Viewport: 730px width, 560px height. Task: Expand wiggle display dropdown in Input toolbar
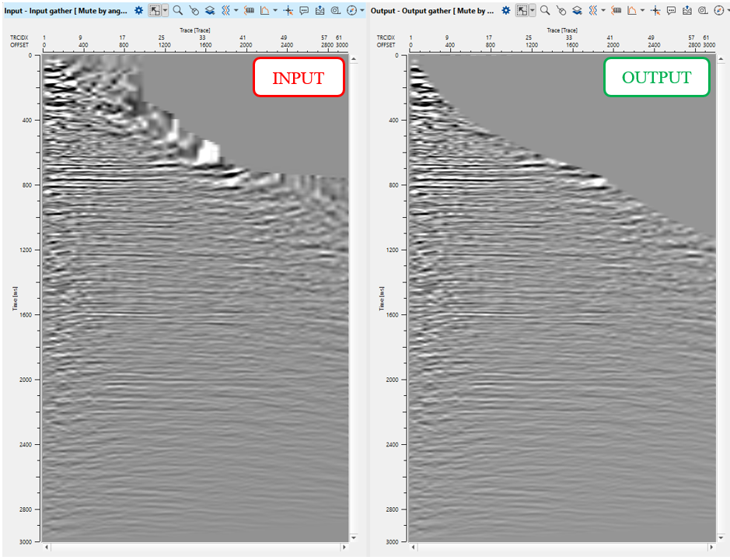click(x=236, y=11)
